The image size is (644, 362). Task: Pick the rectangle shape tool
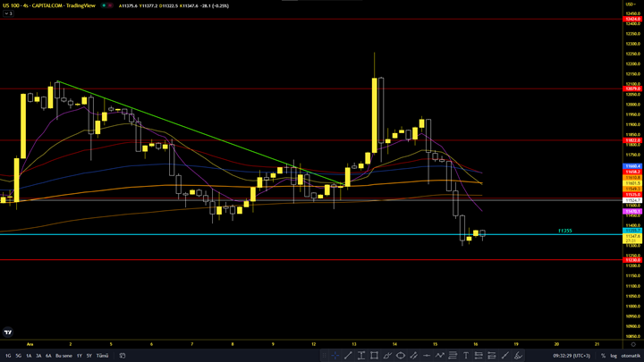[x=375, y=356]
